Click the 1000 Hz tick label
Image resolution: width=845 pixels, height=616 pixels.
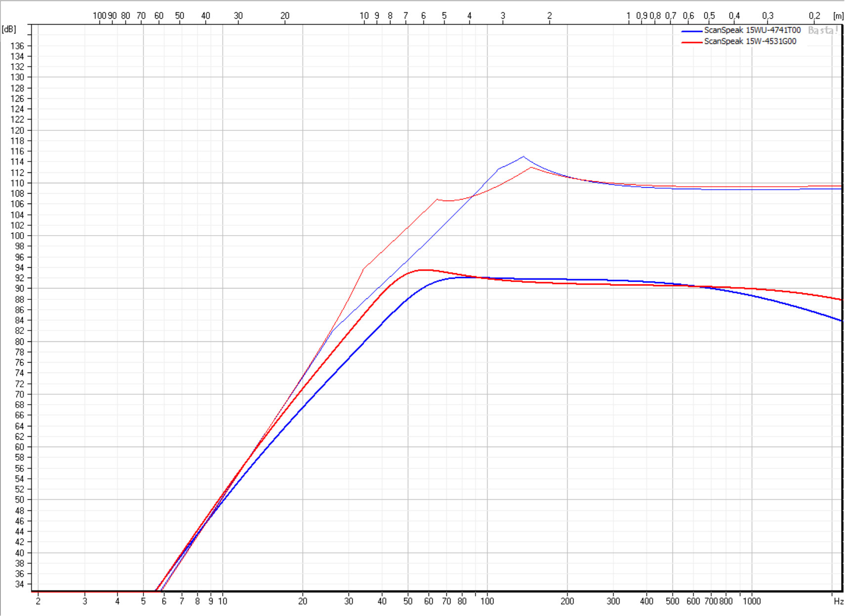[752, 601]
